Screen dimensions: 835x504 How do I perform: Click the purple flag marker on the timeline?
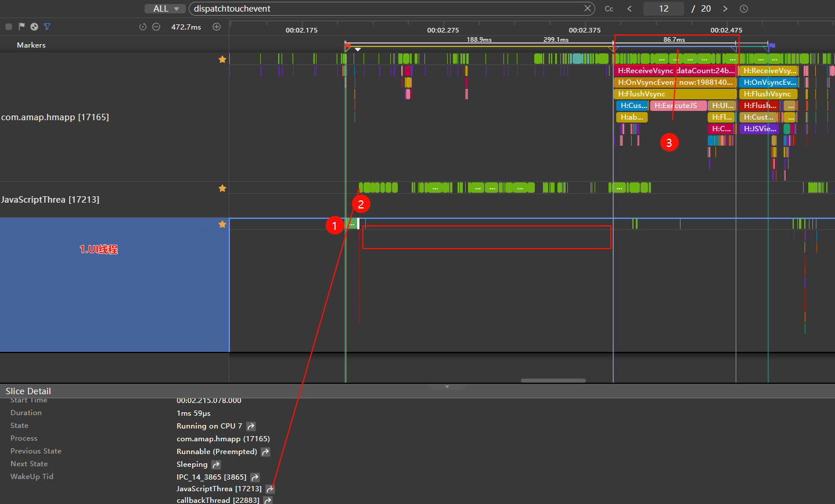point(772,45)
